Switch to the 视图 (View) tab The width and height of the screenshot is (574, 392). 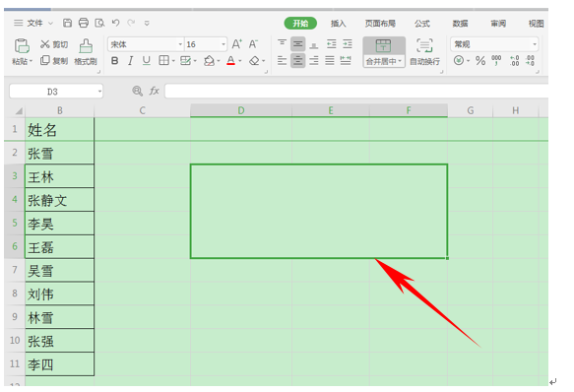[536, 24]
